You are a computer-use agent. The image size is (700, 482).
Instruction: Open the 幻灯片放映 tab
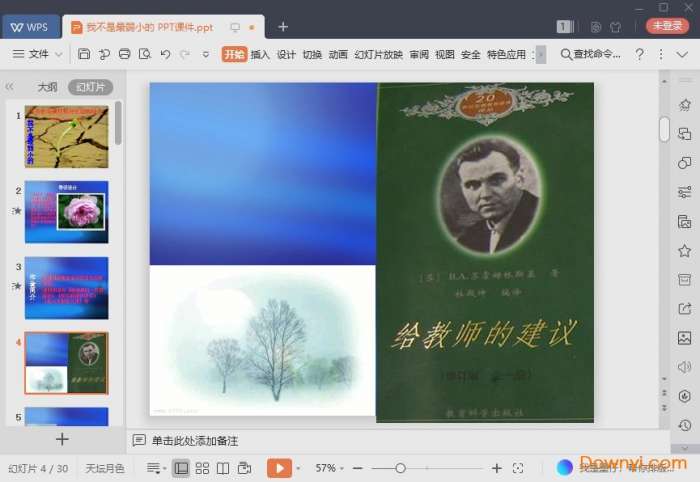(378, 54)
